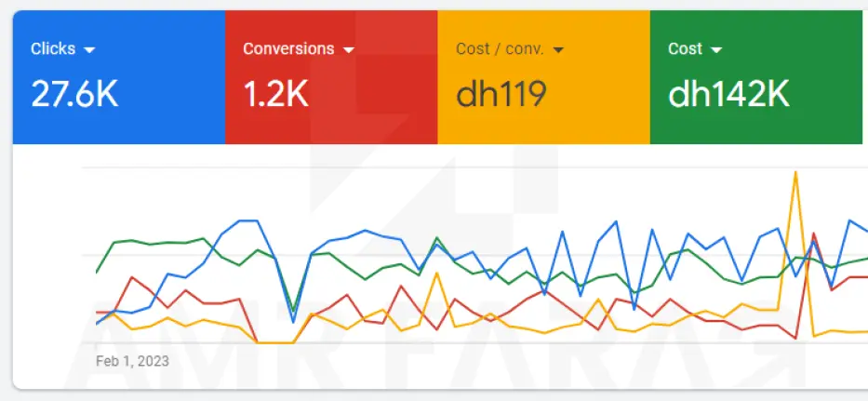Image resolution: width=868 pixels, height=401 pixels.
Task: Select the green Cost value dh142K
Action: pos(728,94)
